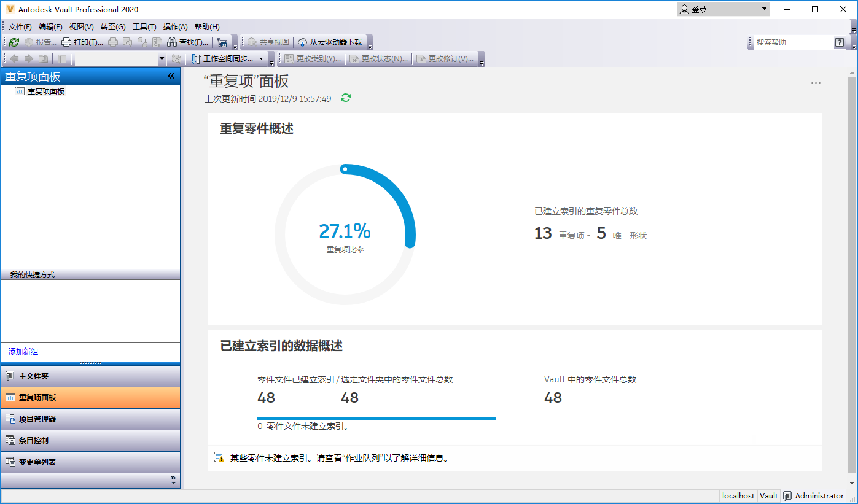Open toolbar options after 从云驱动器下载
Screen dimensions: 858x504
370,44
